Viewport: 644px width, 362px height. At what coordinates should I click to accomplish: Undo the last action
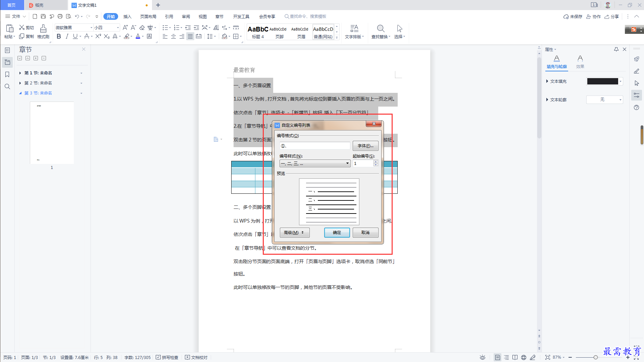pos(77,16)
